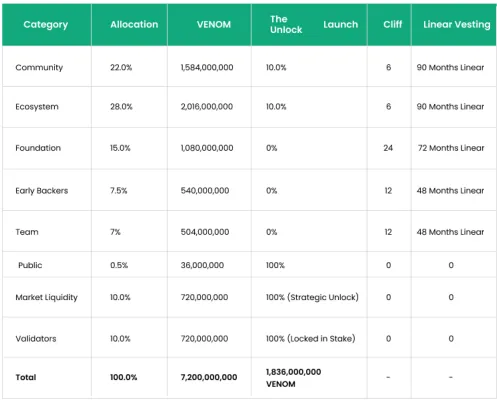This screenshot has width=497, height=400.
Task: Click Team row's '48 Months Linear'
Action: (450, 232)
